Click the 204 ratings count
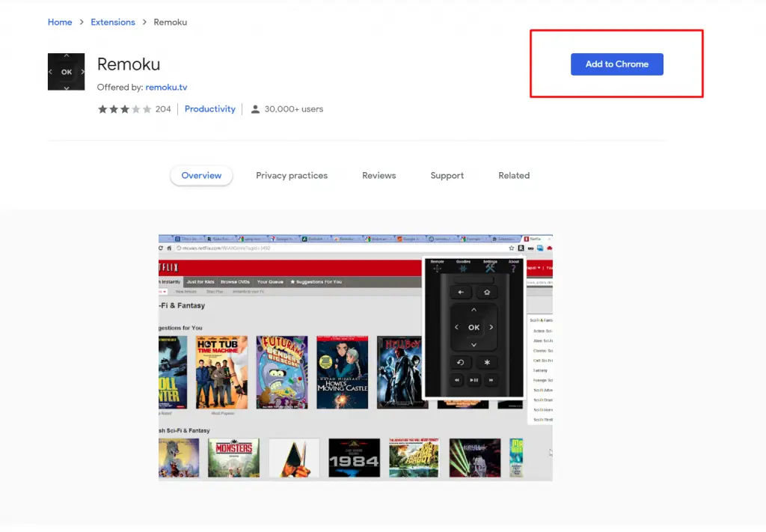The image size is (766, 532). [x=163, y=109]
